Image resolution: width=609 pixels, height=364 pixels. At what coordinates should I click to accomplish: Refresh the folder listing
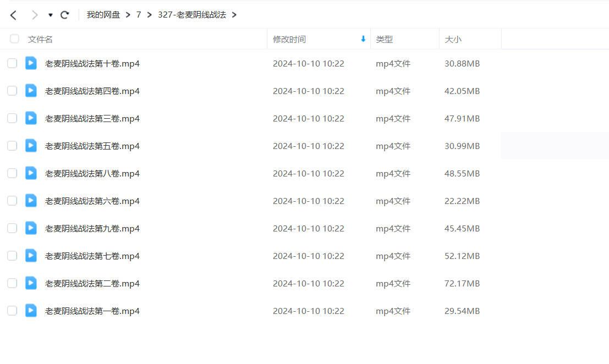tap(65, 15)
